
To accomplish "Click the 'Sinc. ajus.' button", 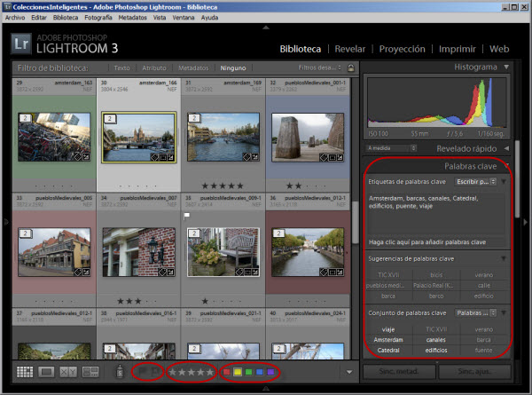I will pos(474,372).
